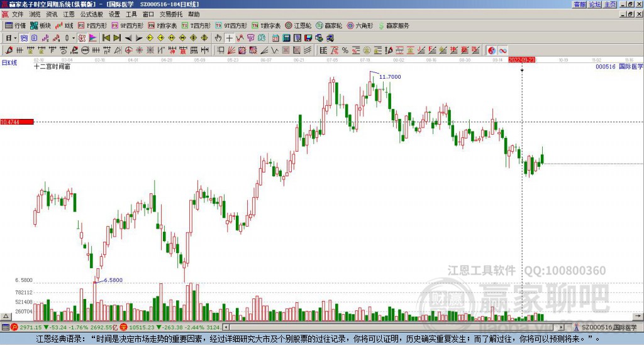Open 赢家服务 service
644x345 pixels.
click(394, 25)
